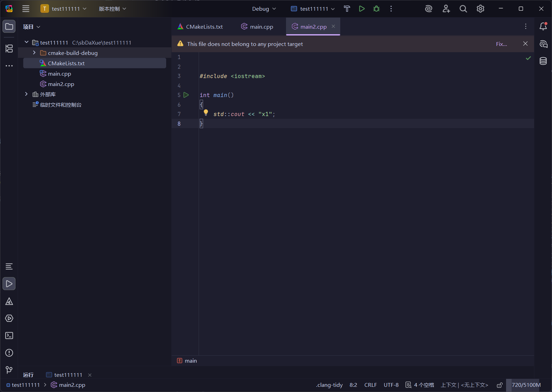This screenshot has width=552, height=392.
Task: Start debugging with the bug icon
Action: coord(377,9)
